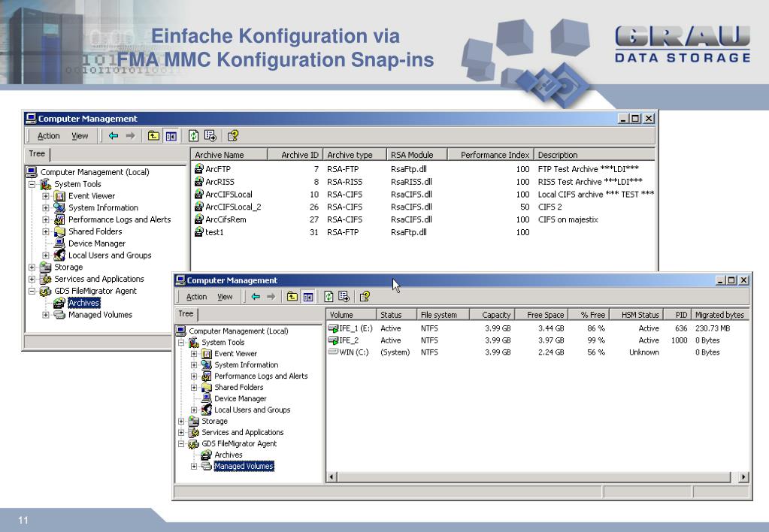This screenshot has width=769, height=532.
Task: Click RsaRISS.dll module cell
Action: pos(411,181)
